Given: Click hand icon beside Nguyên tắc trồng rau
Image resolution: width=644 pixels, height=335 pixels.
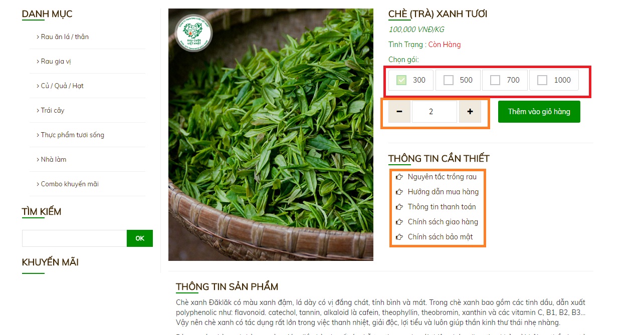Looking at the screenshot, I should click(x=399, y=177).
